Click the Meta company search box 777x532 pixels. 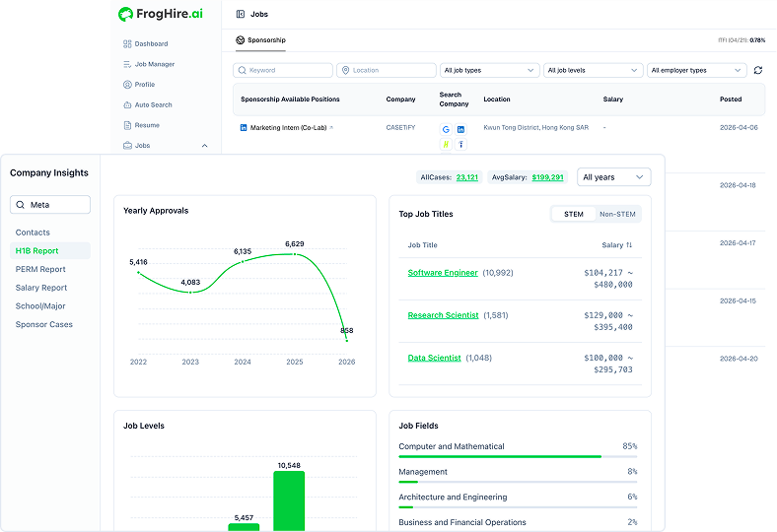(50, 205)
